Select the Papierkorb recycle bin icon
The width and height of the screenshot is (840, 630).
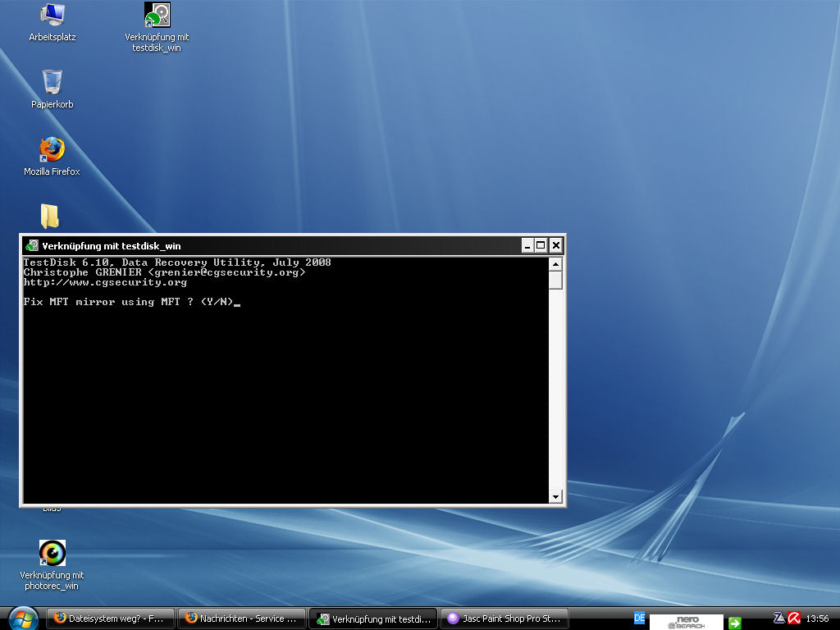coord(52,89)
